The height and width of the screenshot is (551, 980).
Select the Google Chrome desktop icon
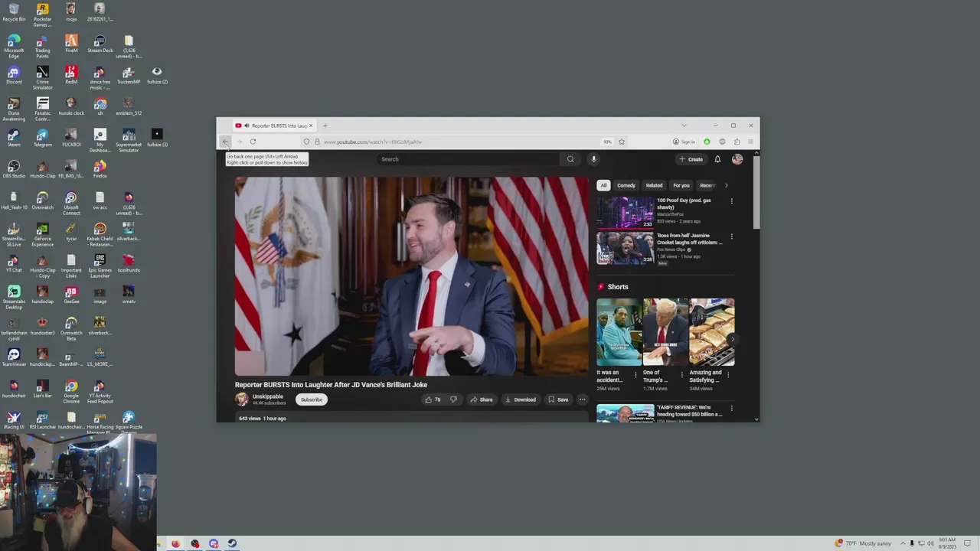coord(71,390)
